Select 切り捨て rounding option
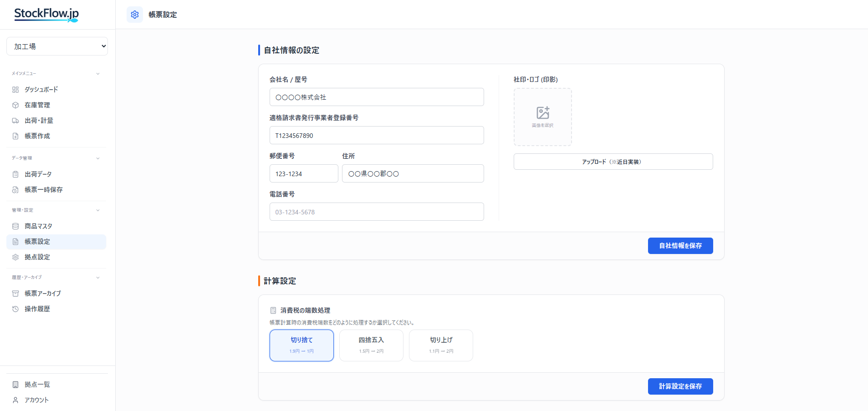This screenshot has height=411, width=868. [301, 345]
